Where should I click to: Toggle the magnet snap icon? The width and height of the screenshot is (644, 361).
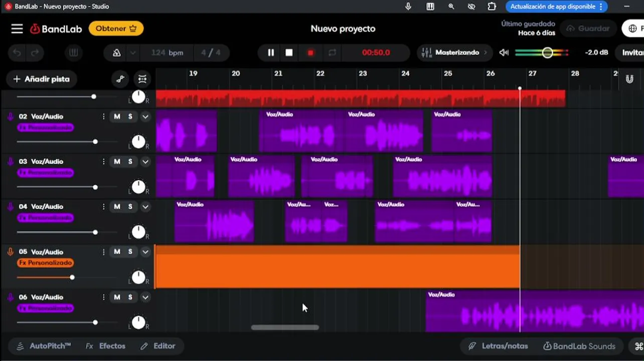coord(629,79)
